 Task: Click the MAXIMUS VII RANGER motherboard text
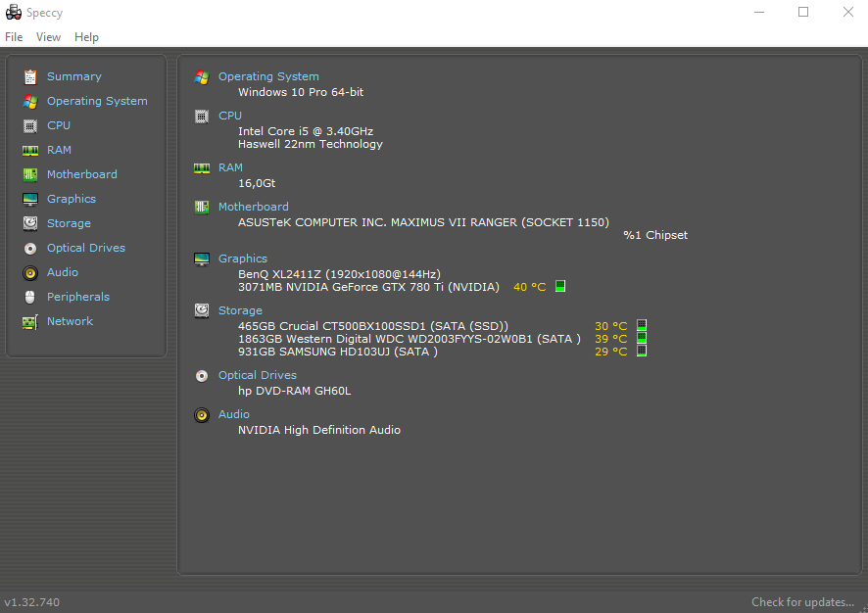point(423,222)
